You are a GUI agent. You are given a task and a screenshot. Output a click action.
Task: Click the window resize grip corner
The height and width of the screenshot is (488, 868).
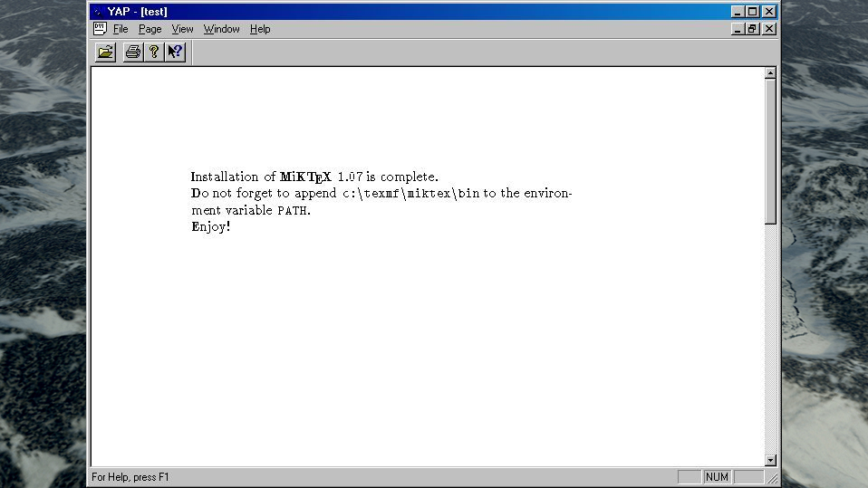tap(772, 478)
